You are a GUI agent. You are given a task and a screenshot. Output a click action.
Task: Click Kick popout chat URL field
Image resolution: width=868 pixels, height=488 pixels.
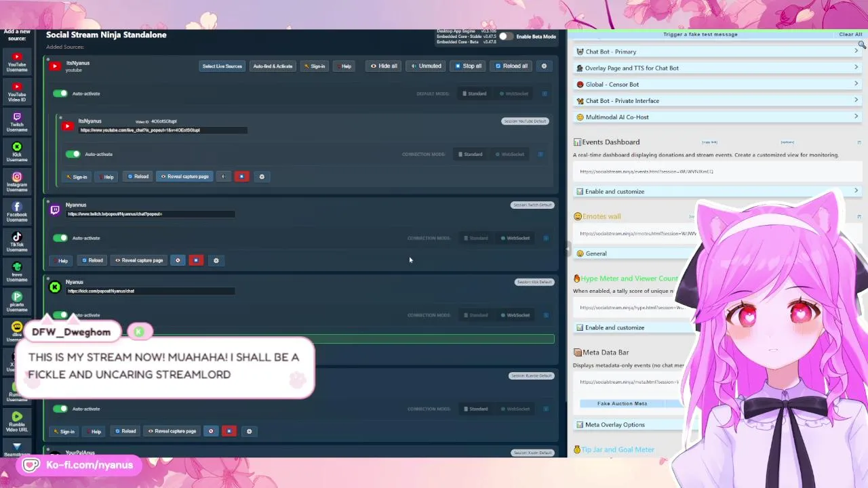tap(151, 291)
